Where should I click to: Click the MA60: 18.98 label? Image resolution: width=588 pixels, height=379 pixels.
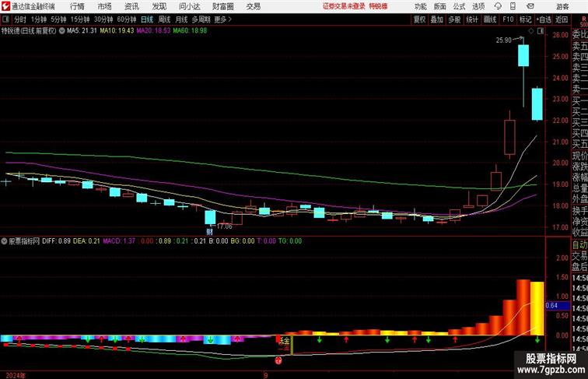pyautogui.click(x=190, y=31)
